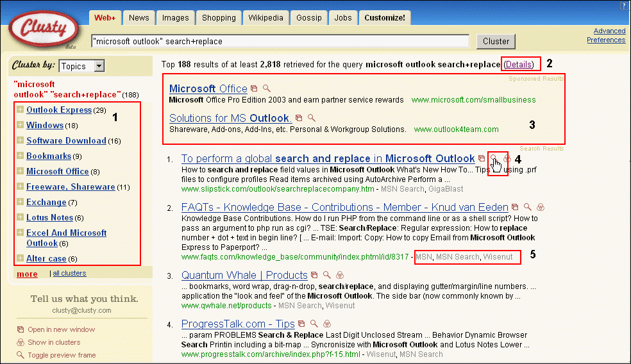Open the Customize! tab

384,18
